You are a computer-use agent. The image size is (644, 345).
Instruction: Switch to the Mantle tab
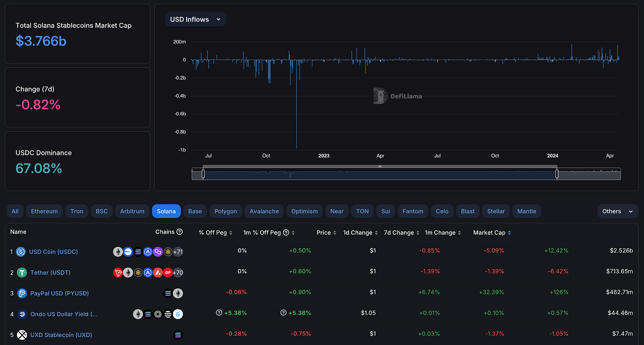527,211
